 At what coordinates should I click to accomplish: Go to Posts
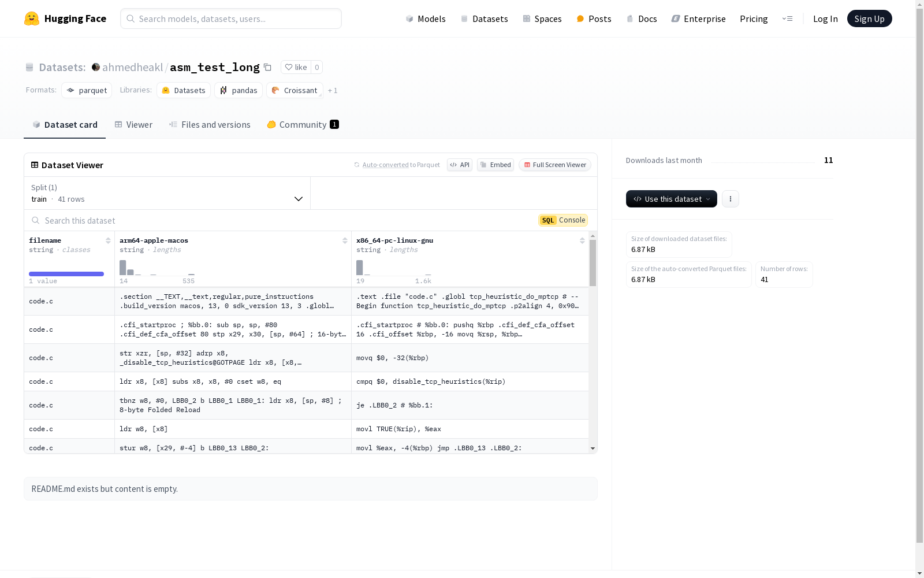point(594,18)
